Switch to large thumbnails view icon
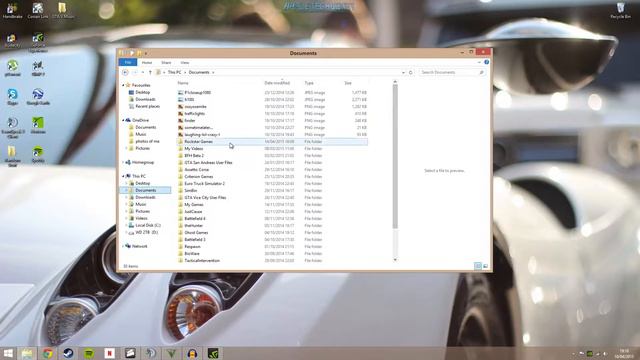Image resolution: width=640 pixels, height=360 pixels. click(x=485, y=266)
